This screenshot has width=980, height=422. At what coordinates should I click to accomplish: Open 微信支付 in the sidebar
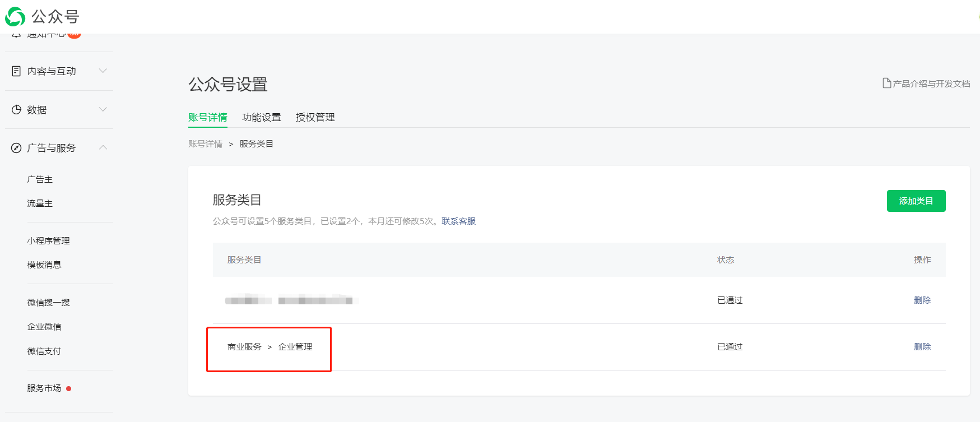(x=44, y=351)
